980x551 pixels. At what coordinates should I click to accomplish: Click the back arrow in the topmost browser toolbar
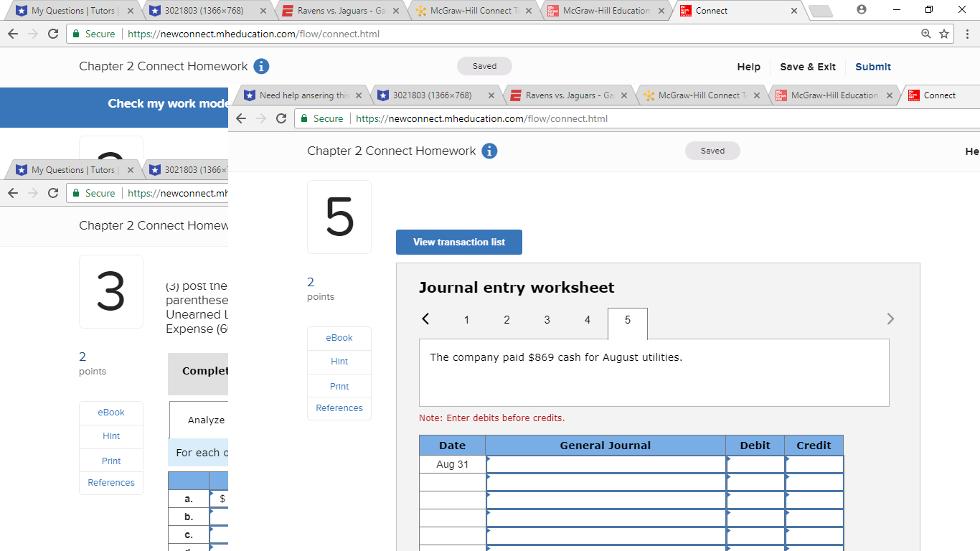[12, 34]
